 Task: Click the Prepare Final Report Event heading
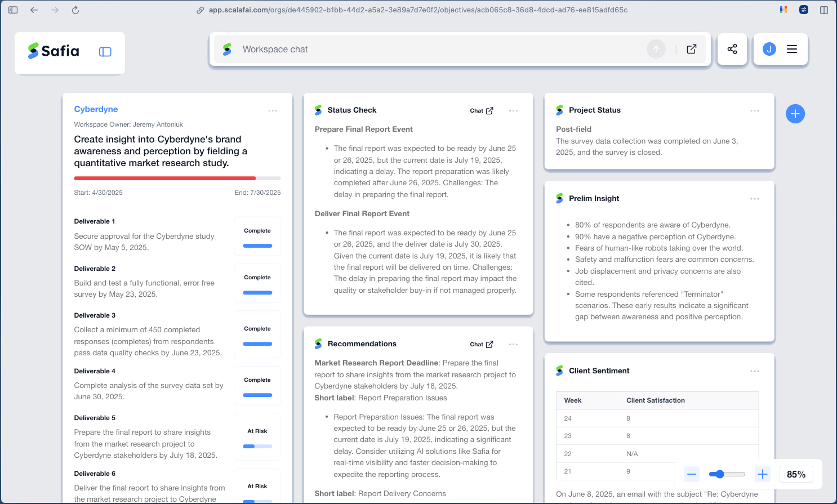pos(364,130)
